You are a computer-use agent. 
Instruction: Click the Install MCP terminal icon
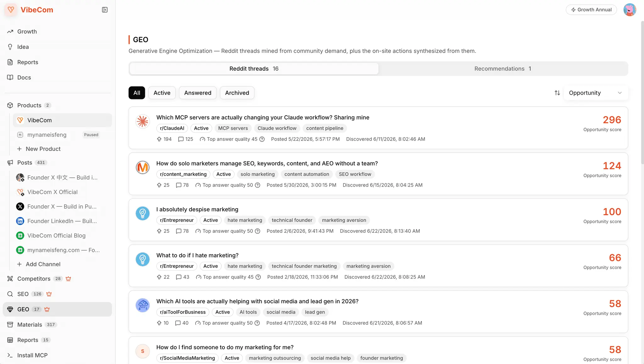point(10,355)
